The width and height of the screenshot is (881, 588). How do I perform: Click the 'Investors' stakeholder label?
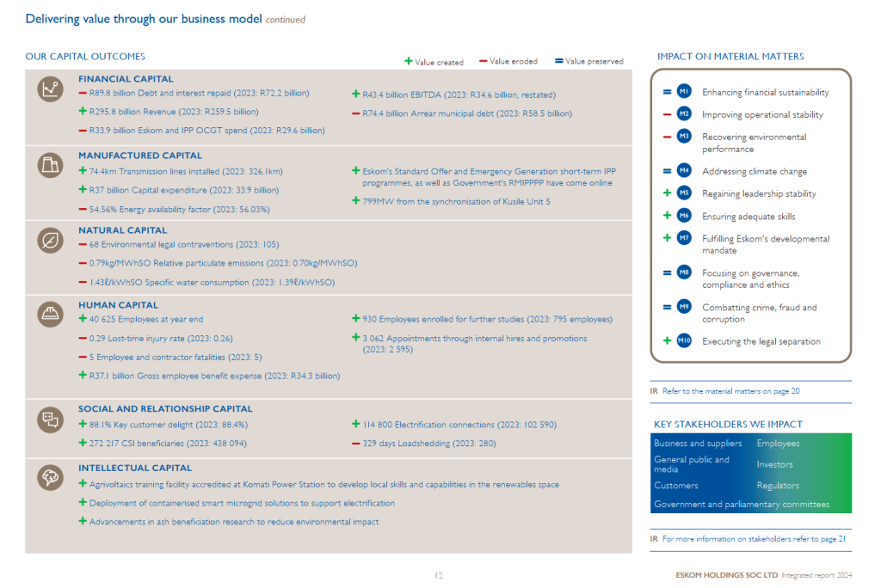[775, 464]
